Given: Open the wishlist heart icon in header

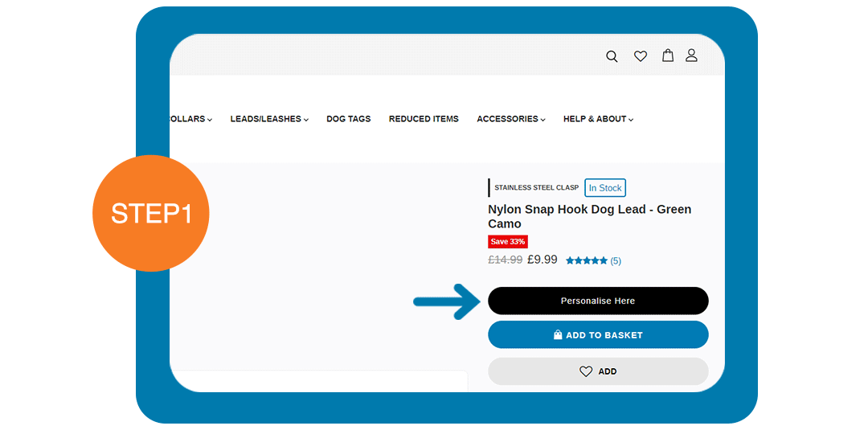Looking at the screenshot, I should coord(641,56).
